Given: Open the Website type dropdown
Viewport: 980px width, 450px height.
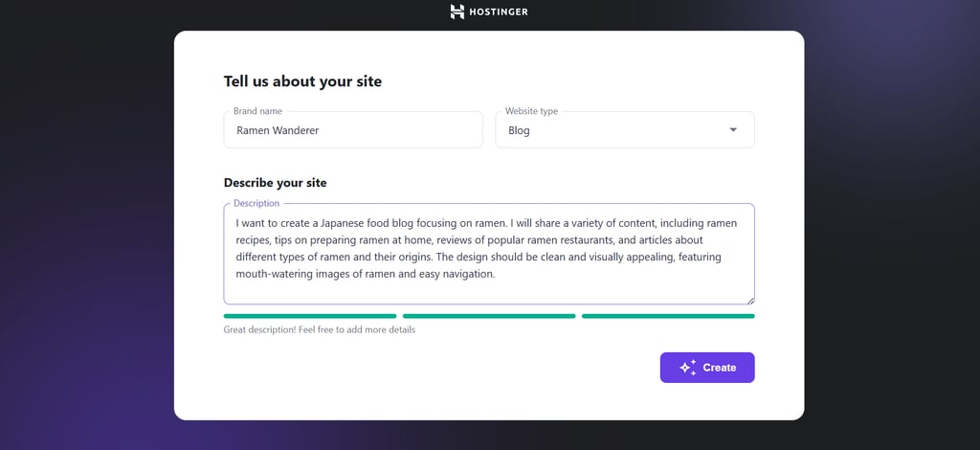Looking at the screenshot, I should coord(625,130).
